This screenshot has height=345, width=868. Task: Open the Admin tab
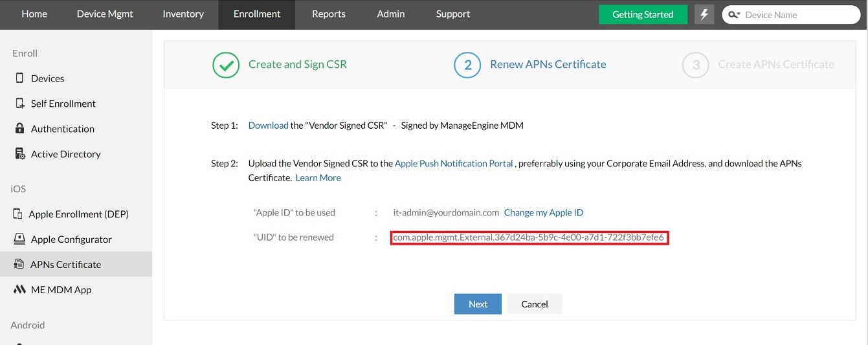pos(391,14)
